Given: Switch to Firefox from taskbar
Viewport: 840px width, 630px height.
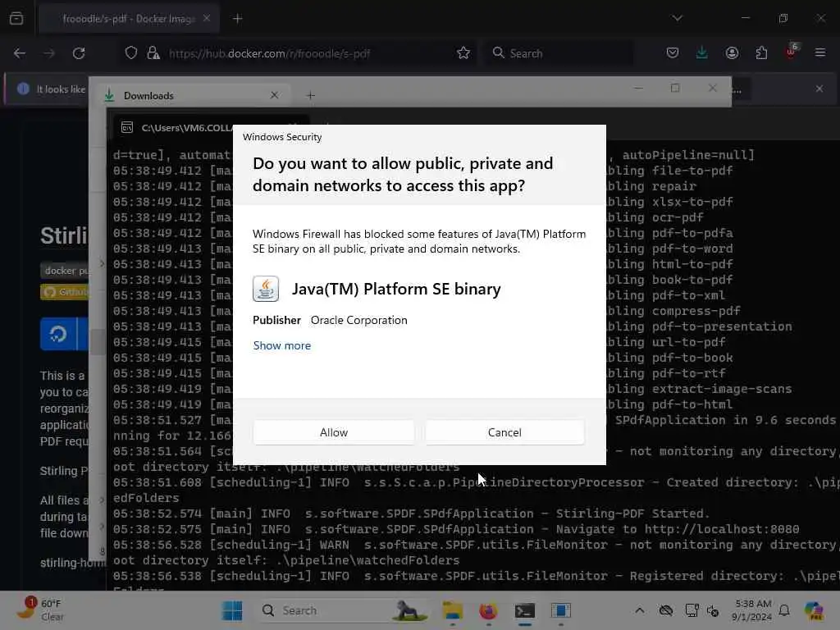Looking at the screenshot, I should coord(488,610).
